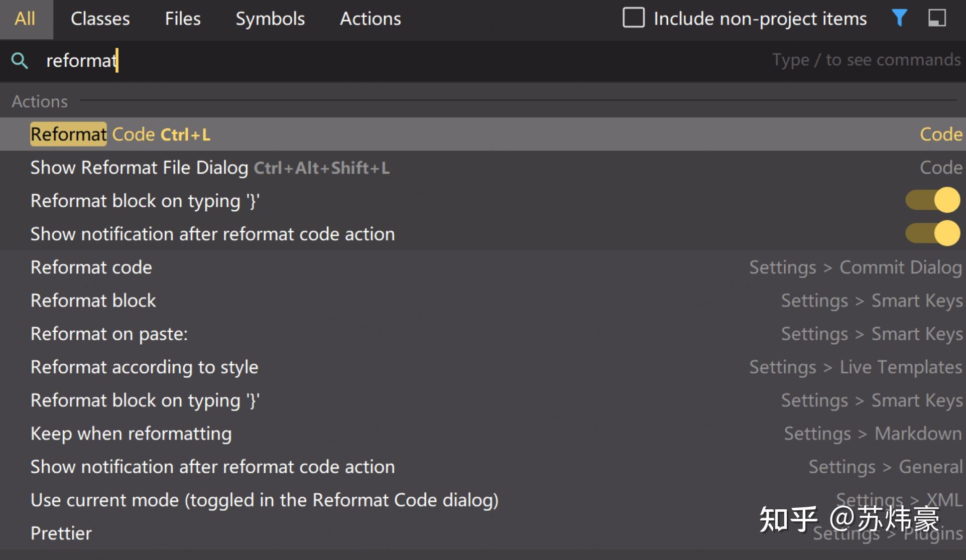Click the magnifier search icon
966x560 pixels.
click(x=20, y=61)
